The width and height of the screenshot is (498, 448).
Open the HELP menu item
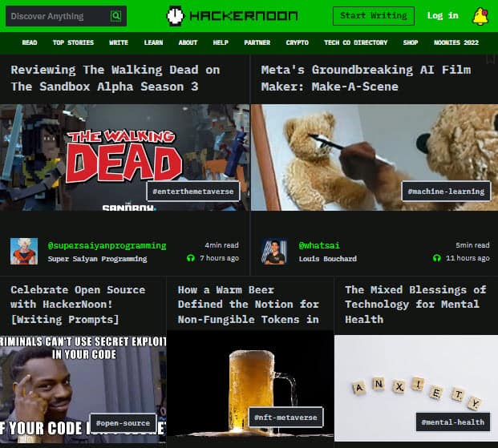click(x=221, y=42)
